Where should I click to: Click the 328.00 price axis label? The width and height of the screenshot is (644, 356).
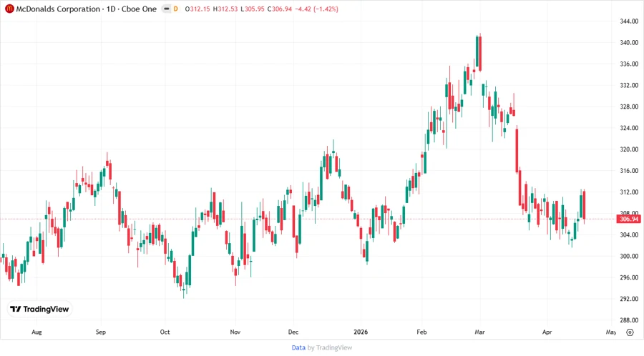point(629,107)
